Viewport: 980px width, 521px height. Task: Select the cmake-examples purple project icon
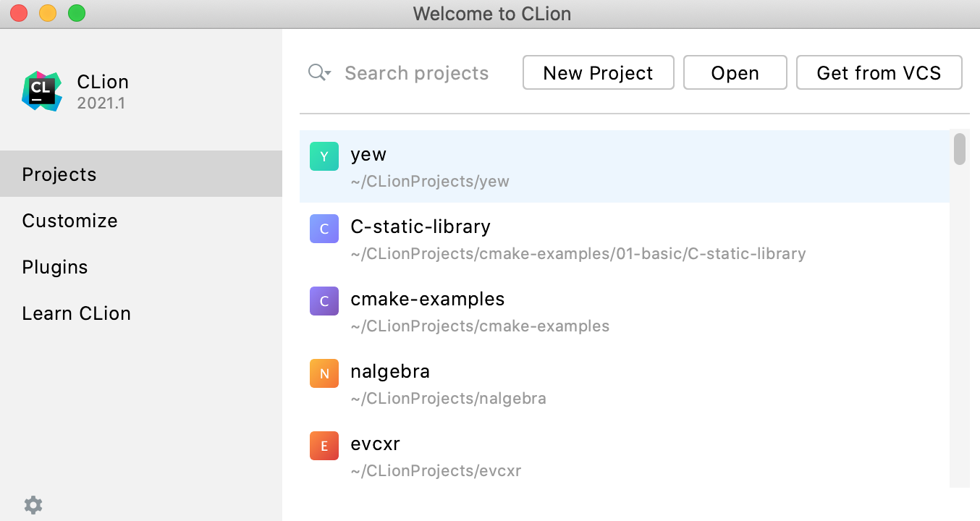324,300
